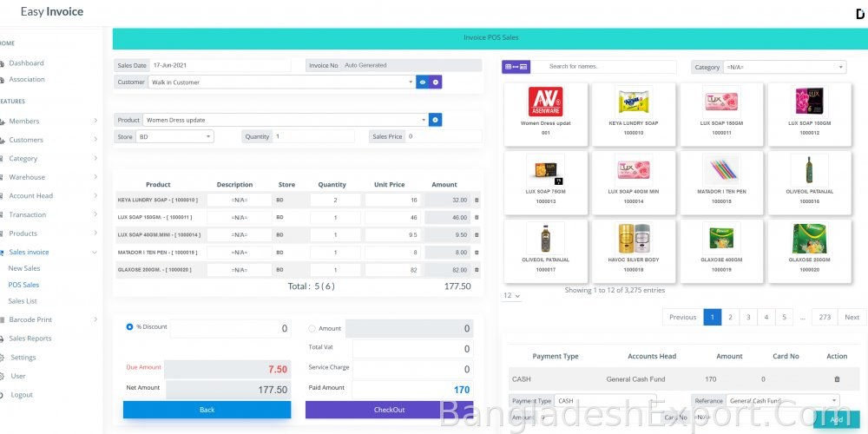This screenshot has height=434, width=868.
Task: Select the MATADOR I TEN PEN card
Action: click(x=721, y=182)
